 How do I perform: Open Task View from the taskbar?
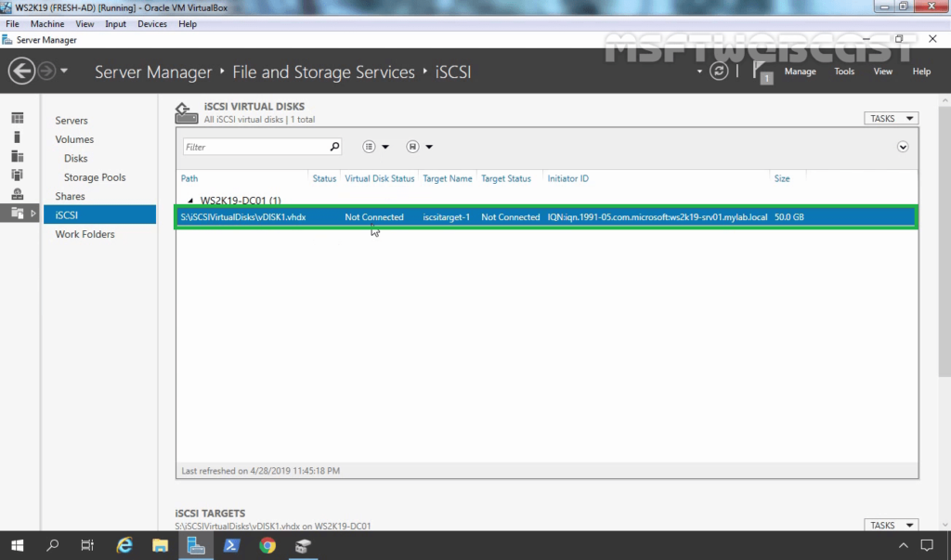click(87, 545)
